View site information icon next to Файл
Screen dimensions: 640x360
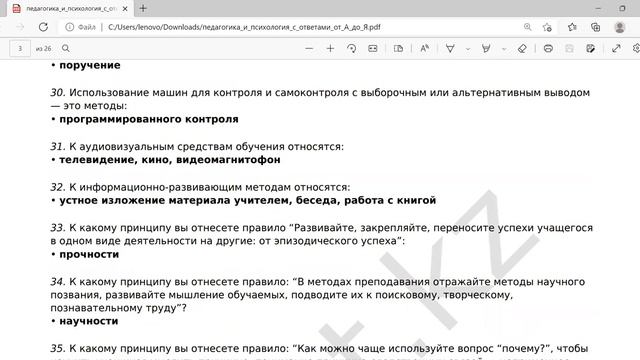tap(70, 27)
